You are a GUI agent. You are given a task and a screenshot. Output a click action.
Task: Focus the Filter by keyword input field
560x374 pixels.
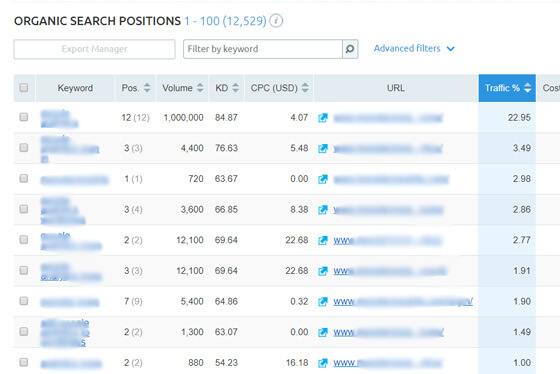262,49
